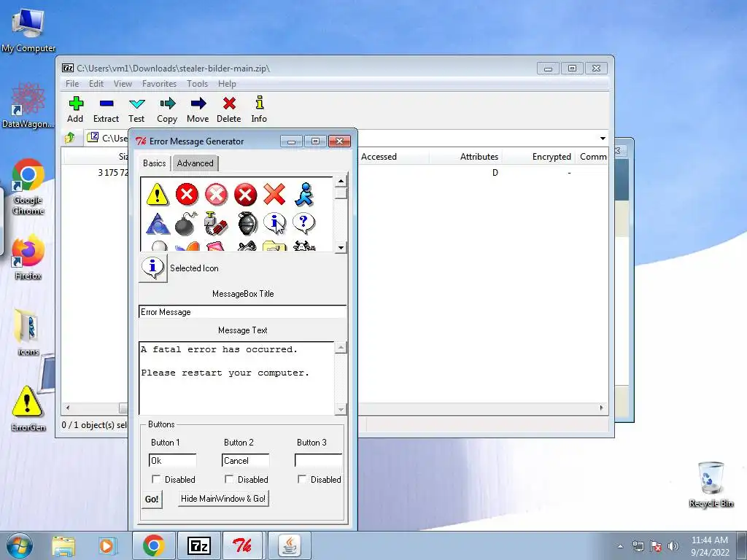Toggle Disabled checkbox under Button 1

coord(156,478)
